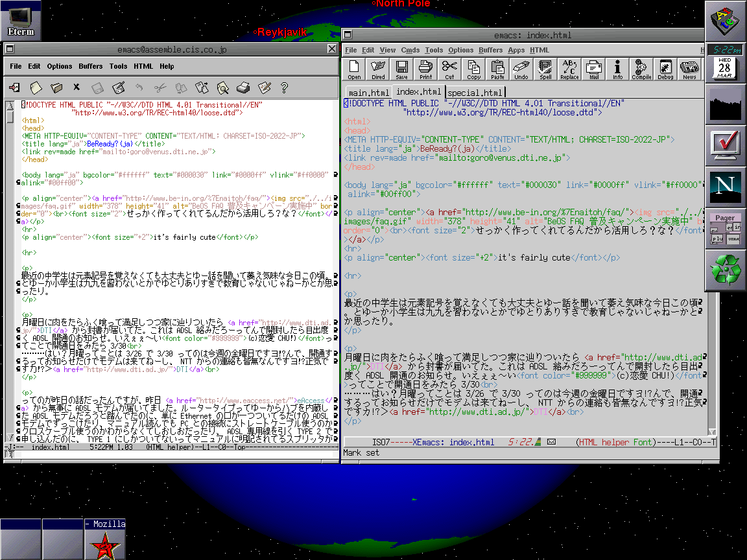
Task: Expand the Apps menu in XEmacs
Action: [516, 50]
